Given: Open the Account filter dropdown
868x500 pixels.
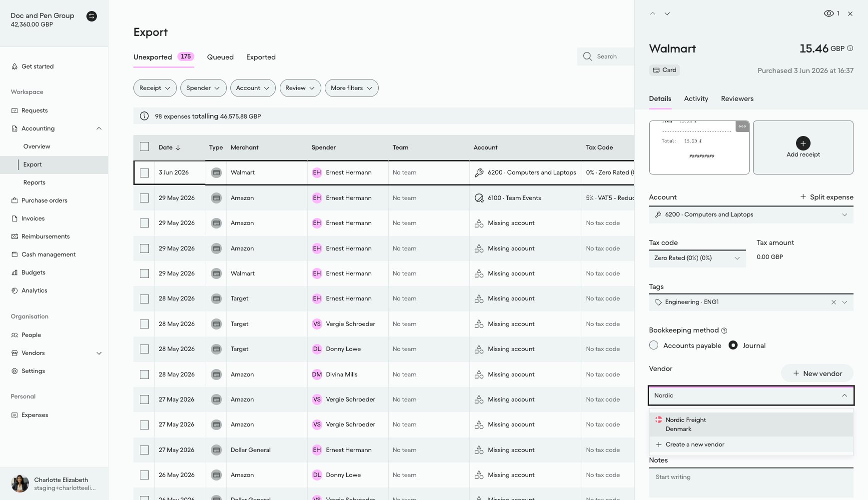Looking at the screenshot, I should point(253,88).
